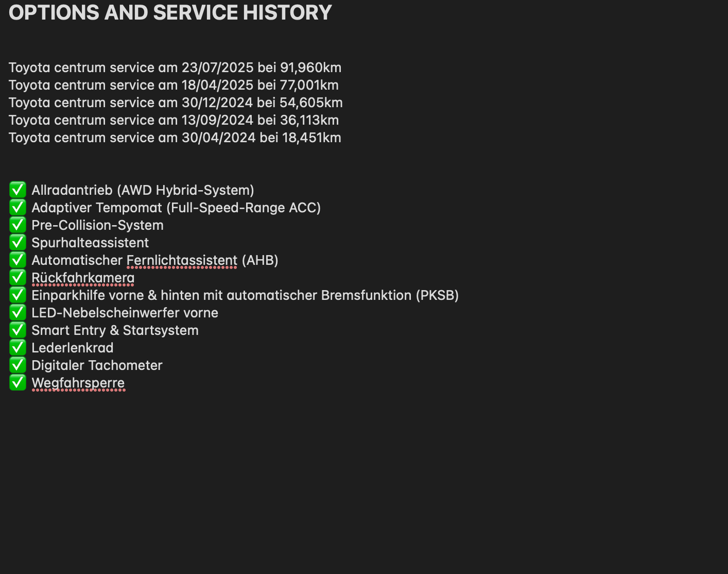Click the OPTIONS AND SERVICE HISTORY heading
Screen dimensions: 728x574
coord(170,13)
